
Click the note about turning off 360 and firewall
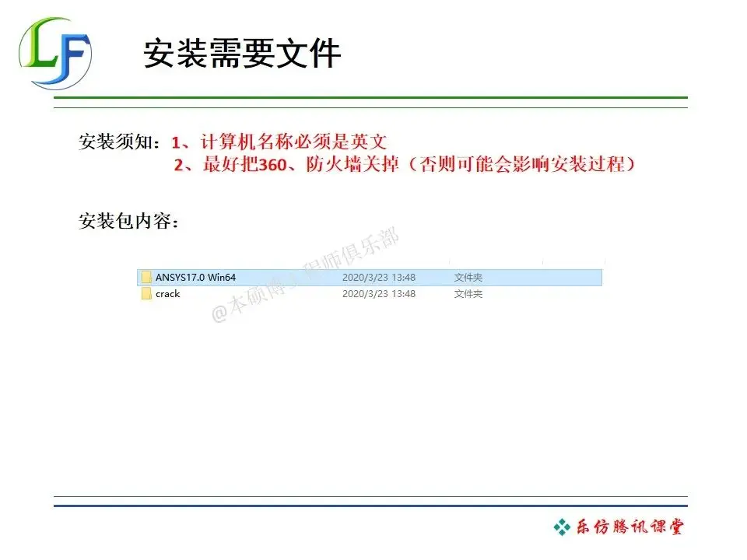(x=405, y=164)
